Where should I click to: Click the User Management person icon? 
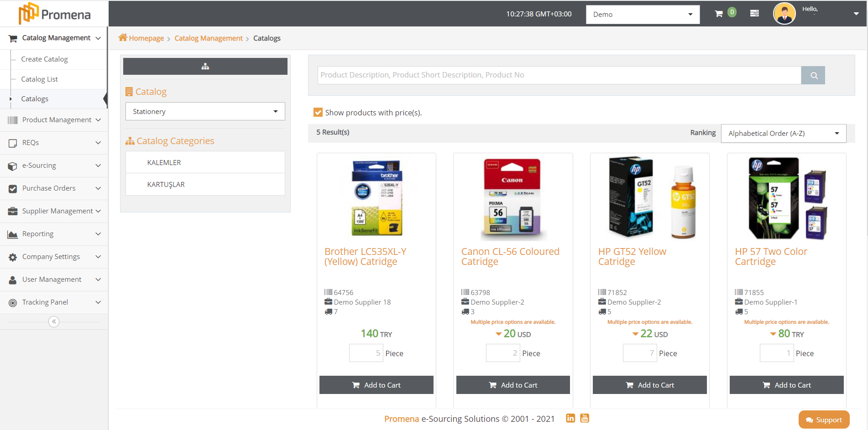pos(13,280)
